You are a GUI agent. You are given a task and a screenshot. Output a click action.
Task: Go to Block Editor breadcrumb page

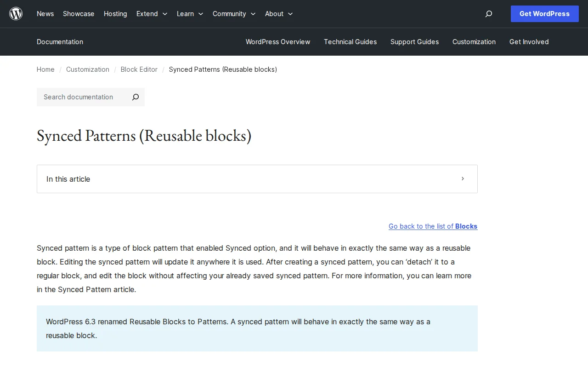coord(139,69)
